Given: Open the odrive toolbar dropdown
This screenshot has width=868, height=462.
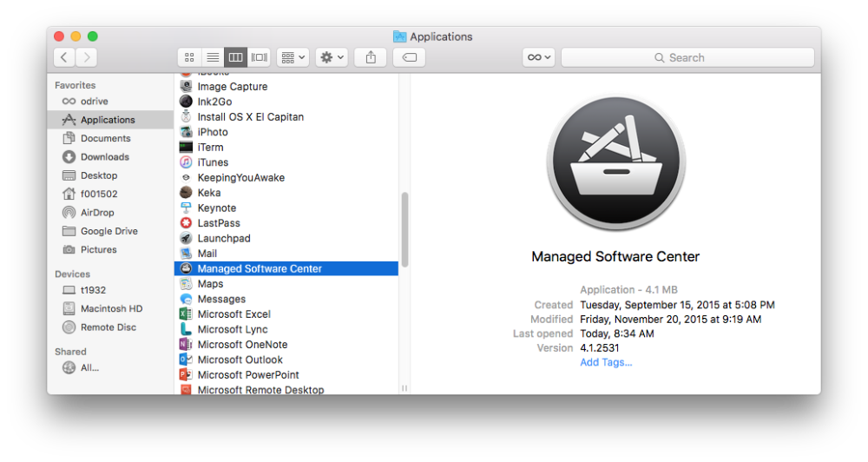Looking at the screenshot, I should [x=539, y=57].
